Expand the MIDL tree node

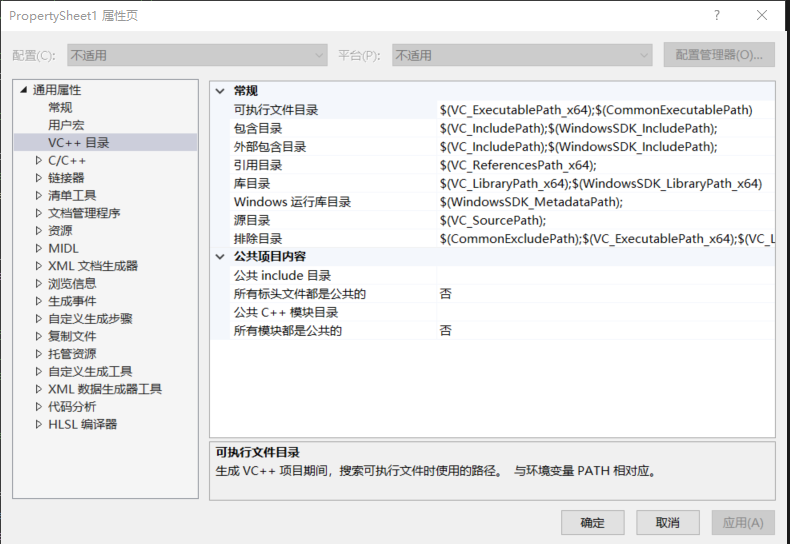pyautogui.click(x=39, y=248)
